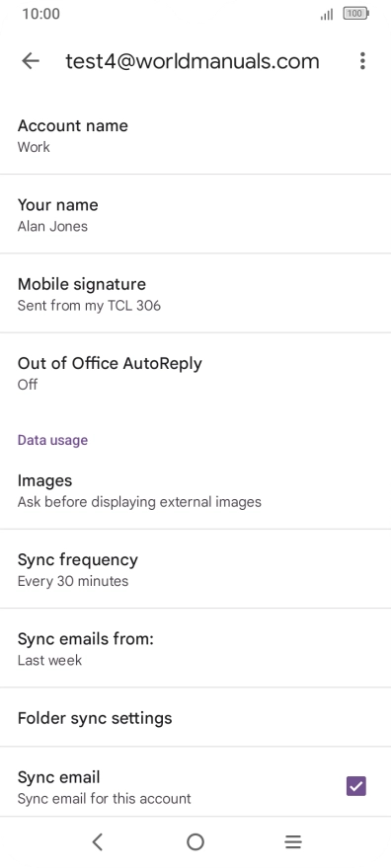Screen dimensions: 391x868
Task: Choose a different Sync frequency
Action: click(195, 569)
